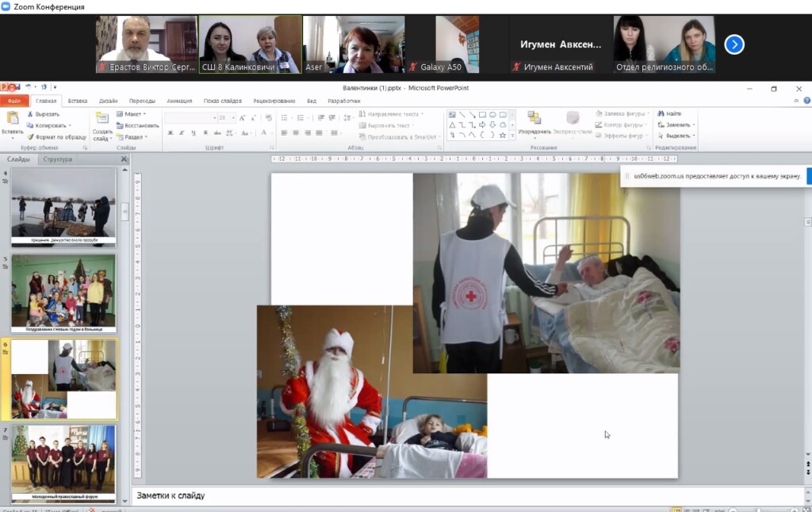The width and height of the screenshot is (812, 512).
Task: Click Text Direction (Направление текста) button
Action: coord(392,114)
